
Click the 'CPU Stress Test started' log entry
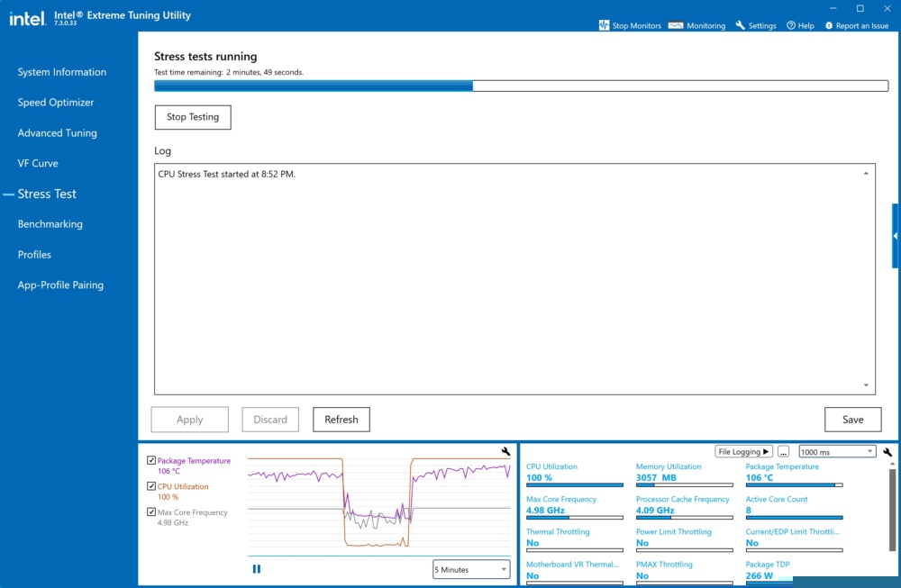pyautogui.click(x=226, y=174)
